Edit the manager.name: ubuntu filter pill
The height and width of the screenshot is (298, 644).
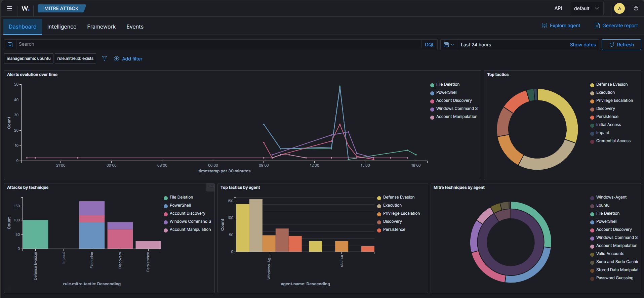pos(29,58)
